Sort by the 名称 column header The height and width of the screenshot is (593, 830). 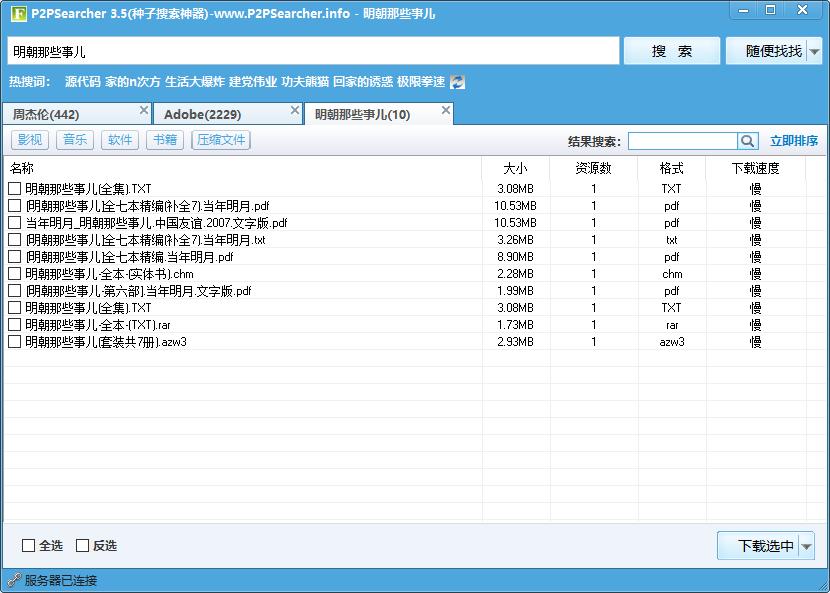pyautogui.click(x=242, y=168)
